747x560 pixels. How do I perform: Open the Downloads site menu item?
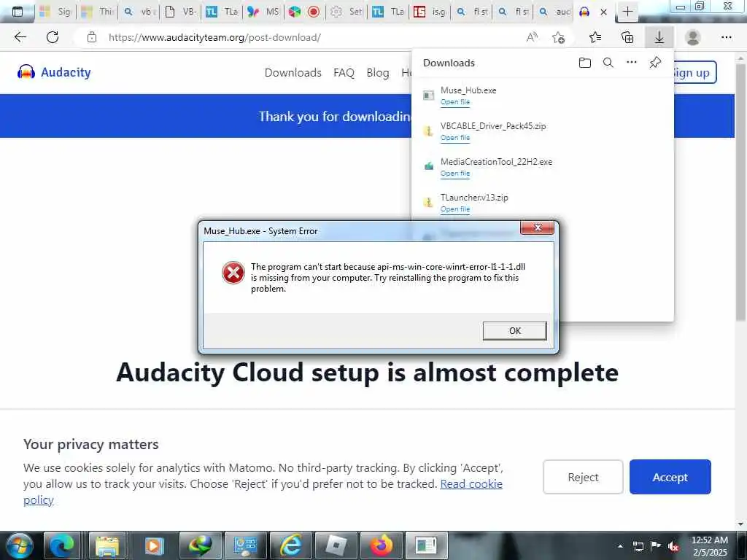click(293, 72)
